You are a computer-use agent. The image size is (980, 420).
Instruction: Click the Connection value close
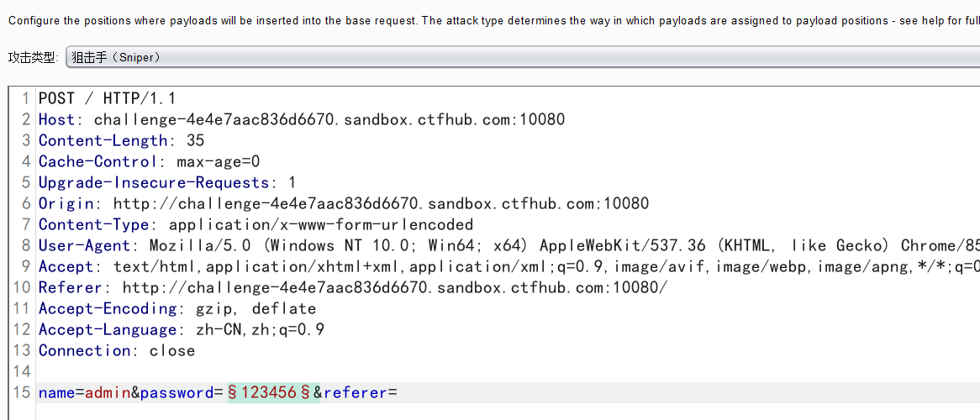click(171, 350)
